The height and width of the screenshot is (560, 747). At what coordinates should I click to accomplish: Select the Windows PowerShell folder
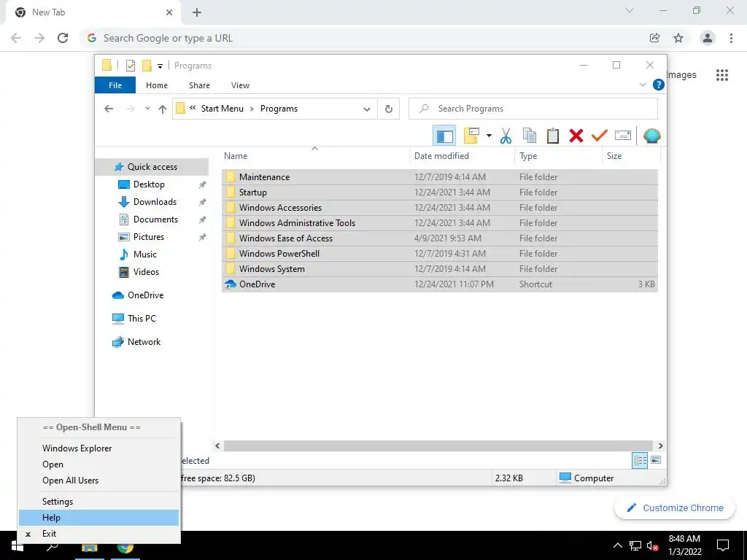440,254
